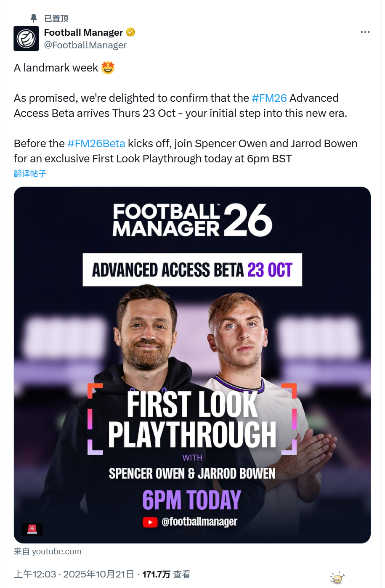Click 翻译帖子 to translate the post

pos(30,174)
